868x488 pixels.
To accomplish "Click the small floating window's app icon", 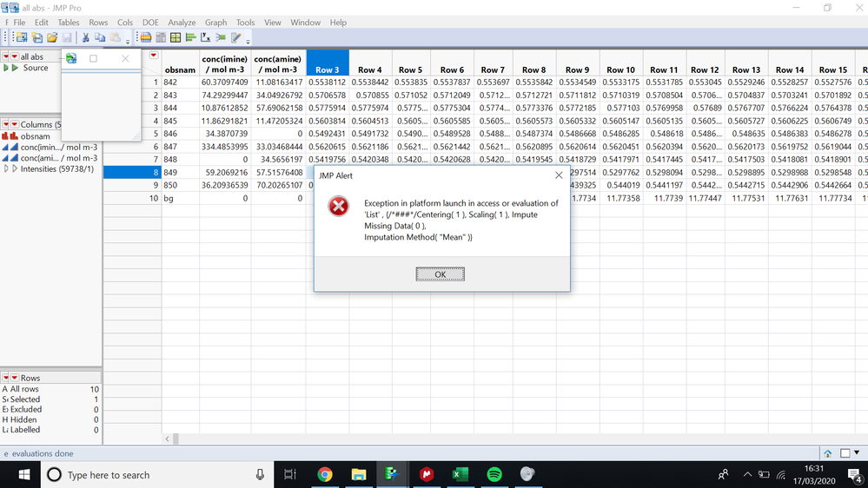I will coord(71,58).
